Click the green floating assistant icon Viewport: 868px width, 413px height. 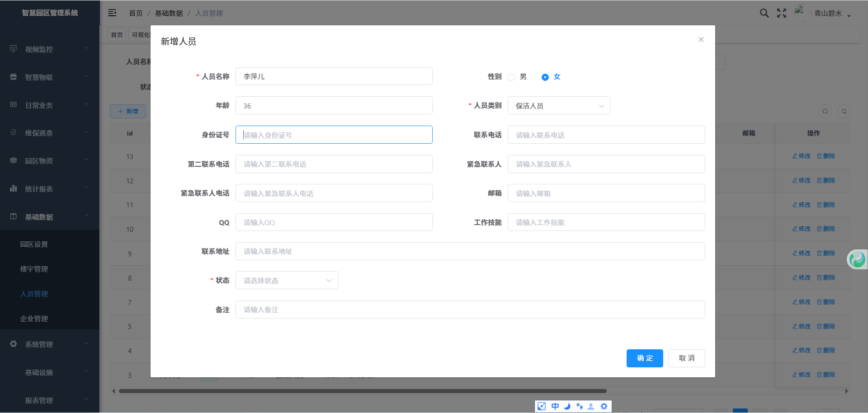[x=857, y=259]
